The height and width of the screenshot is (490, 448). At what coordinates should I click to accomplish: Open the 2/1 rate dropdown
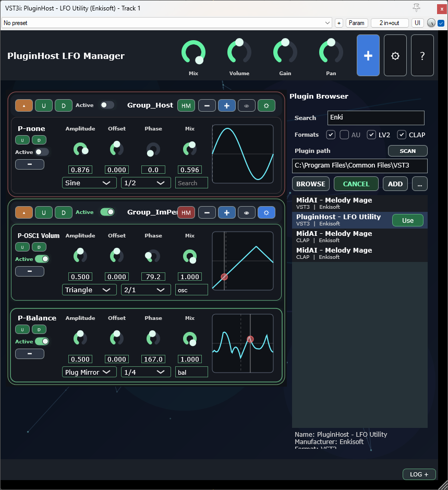pos(146,290)
